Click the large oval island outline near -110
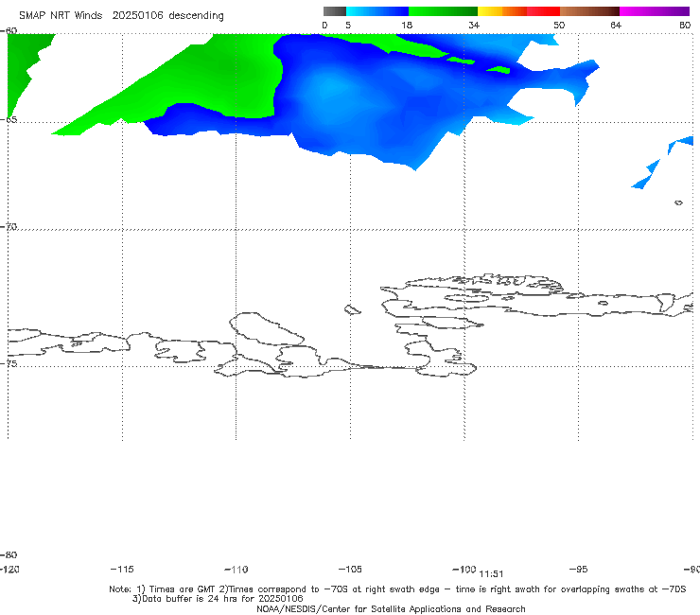 click(x=267, y=328)
